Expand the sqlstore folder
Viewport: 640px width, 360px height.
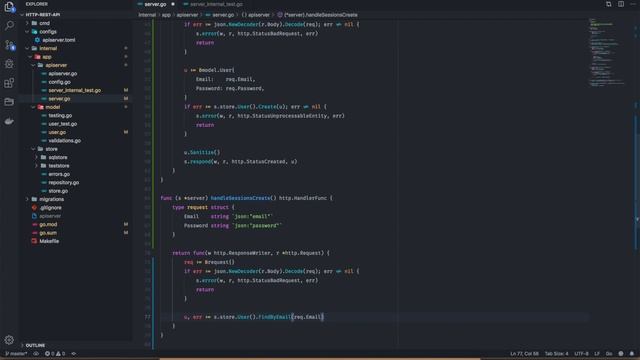[x=58, y=157]
